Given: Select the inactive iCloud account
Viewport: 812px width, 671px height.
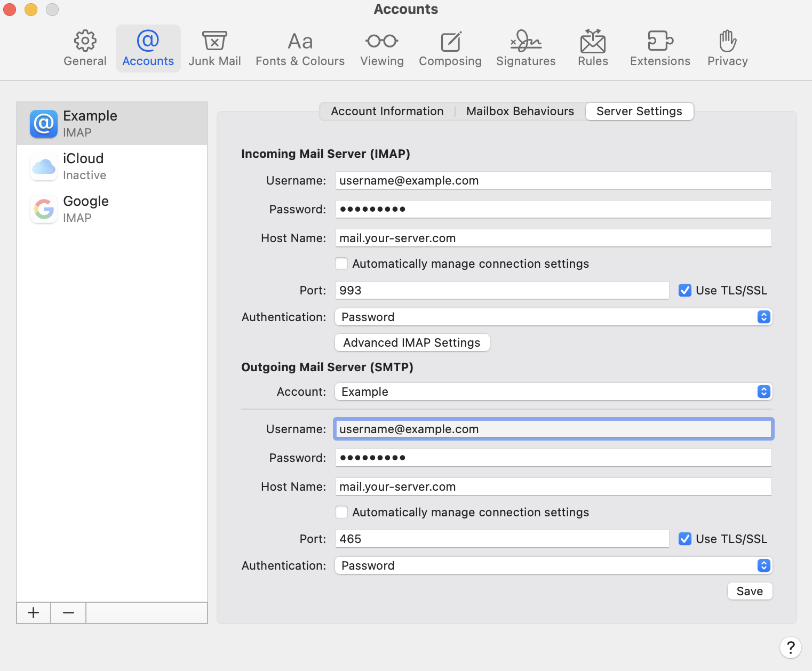Looking at the screenshot, I should pos(112,166).
